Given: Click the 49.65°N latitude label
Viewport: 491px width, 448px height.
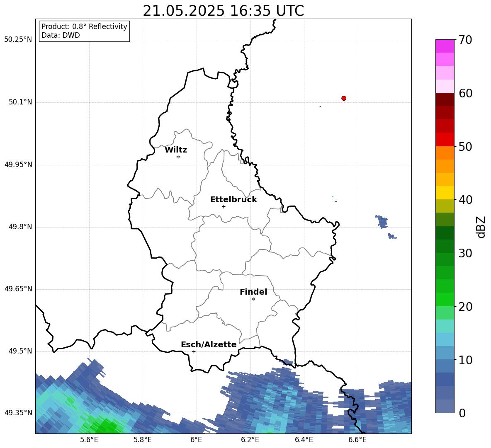Looking at the screenshot, I should click(18, 289).
